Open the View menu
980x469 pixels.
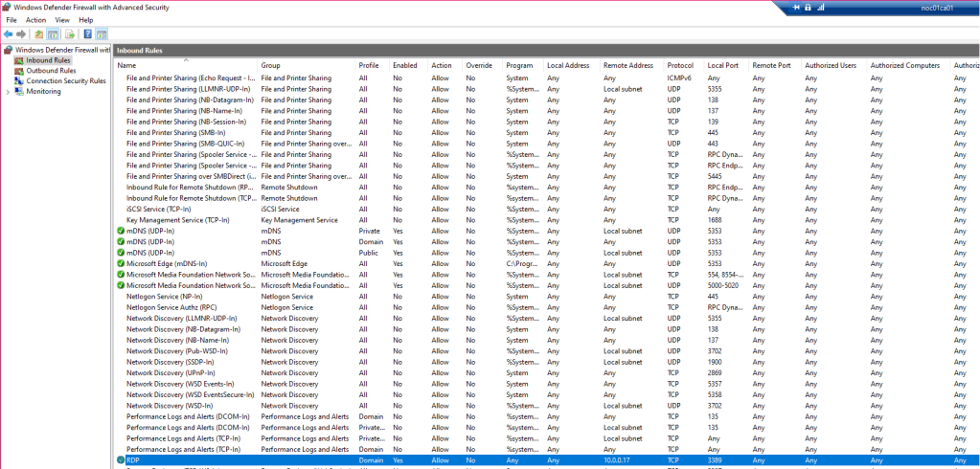point(62,19)
